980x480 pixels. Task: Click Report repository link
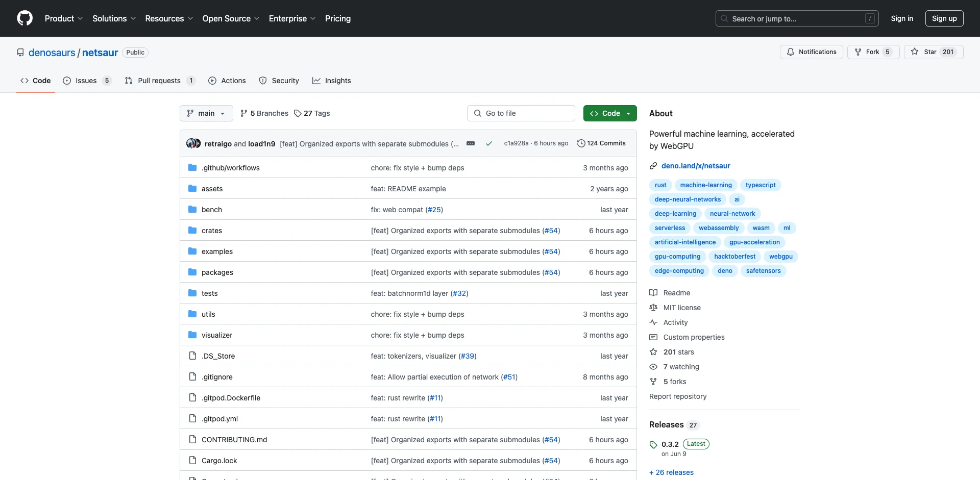click(678, 396)
